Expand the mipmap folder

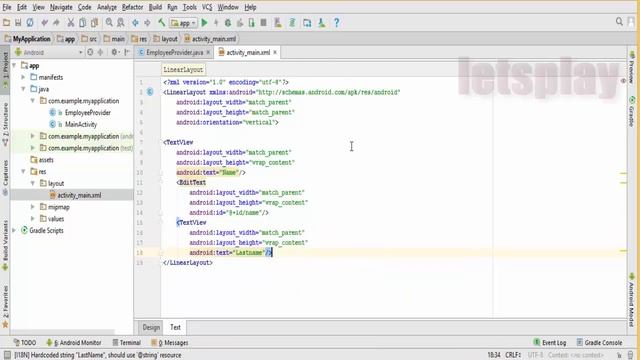33,207
